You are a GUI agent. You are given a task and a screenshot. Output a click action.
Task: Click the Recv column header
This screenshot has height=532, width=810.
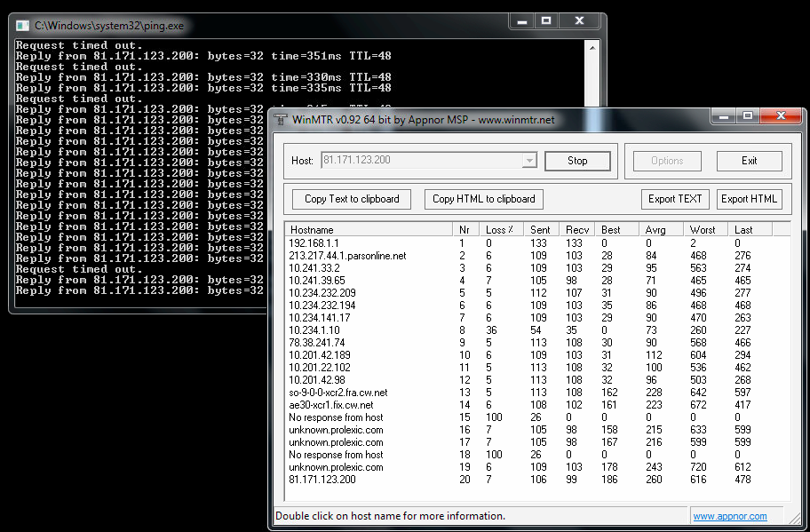pos(577,230)
